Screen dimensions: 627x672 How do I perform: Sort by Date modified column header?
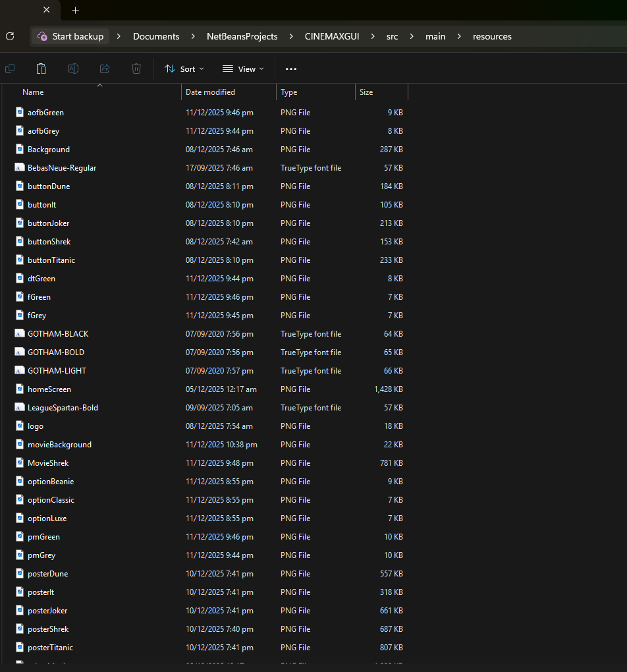tap(210, 92)
